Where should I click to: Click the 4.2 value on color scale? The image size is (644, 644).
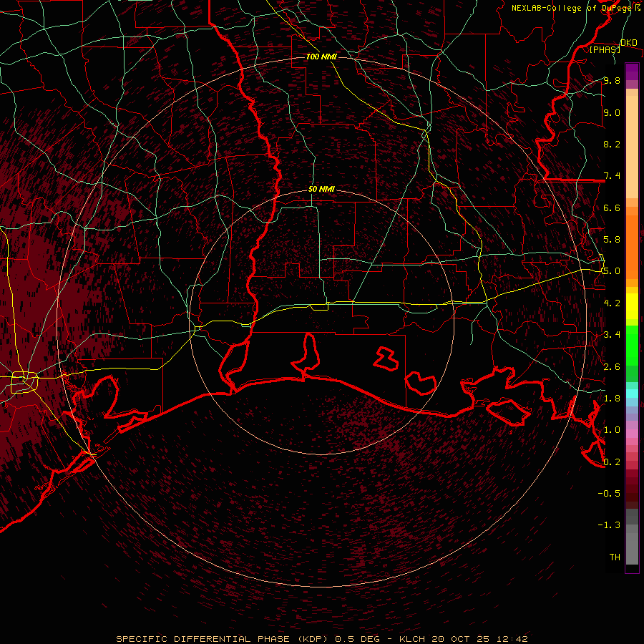click(612, 303)
